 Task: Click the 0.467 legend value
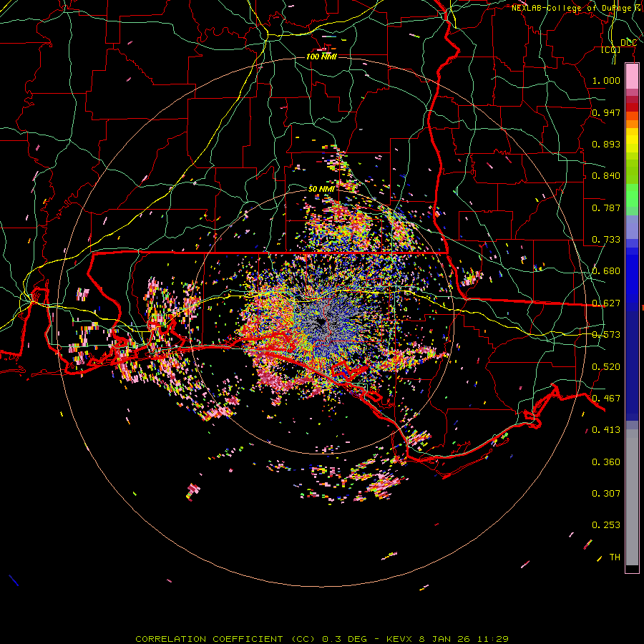(x=606, y=399)
